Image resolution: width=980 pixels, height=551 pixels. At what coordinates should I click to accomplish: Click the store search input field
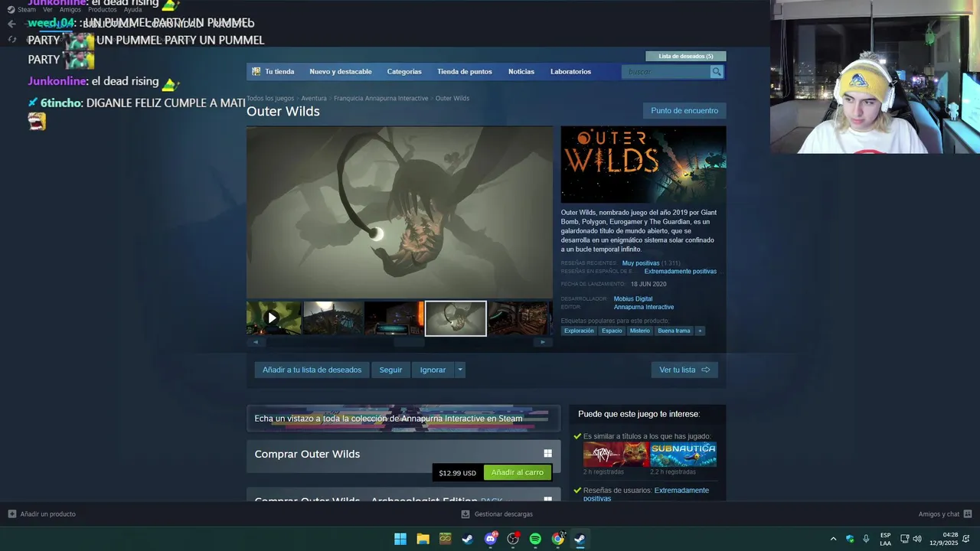(666, 71)
